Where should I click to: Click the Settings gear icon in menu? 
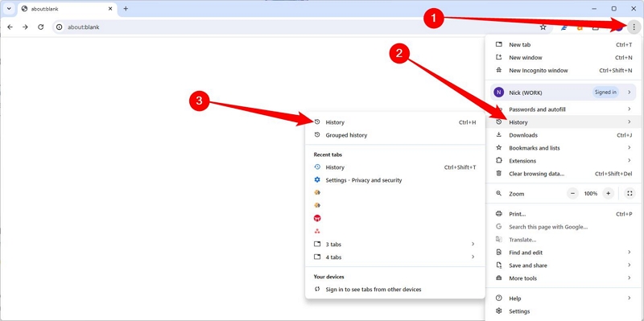[x=499, y=311]
